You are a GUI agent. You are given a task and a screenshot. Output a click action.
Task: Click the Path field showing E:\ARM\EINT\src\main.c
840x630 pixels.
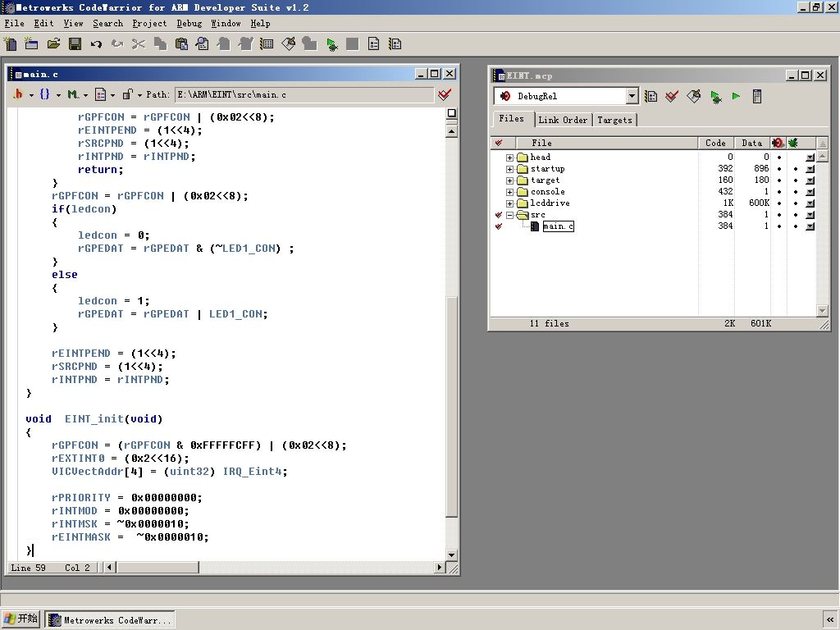(x=304, y=95)
